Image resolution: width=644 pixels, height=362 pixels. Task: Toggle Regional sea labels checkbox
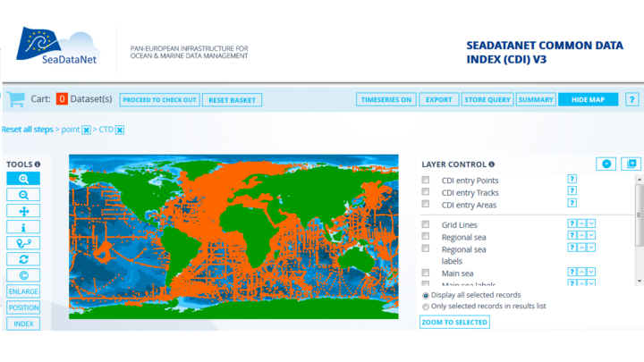[426, 248]
